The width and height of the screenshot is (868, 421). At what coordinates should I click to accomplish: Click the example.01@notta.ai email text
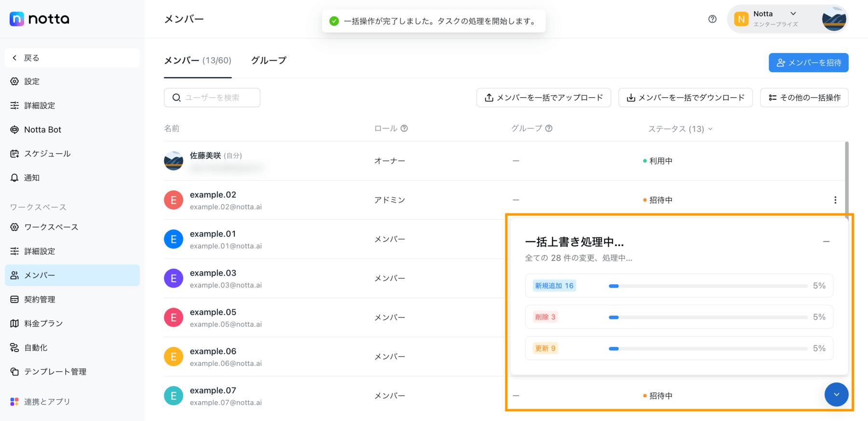tap(226, 246)
